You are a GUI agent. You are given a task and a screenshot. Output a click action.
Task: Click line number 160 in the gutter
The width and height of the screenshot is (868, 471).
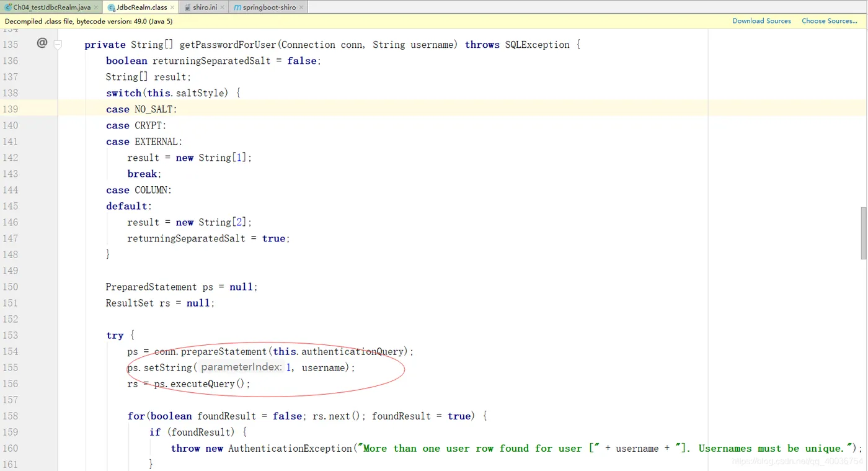click(x=11, y=448)
